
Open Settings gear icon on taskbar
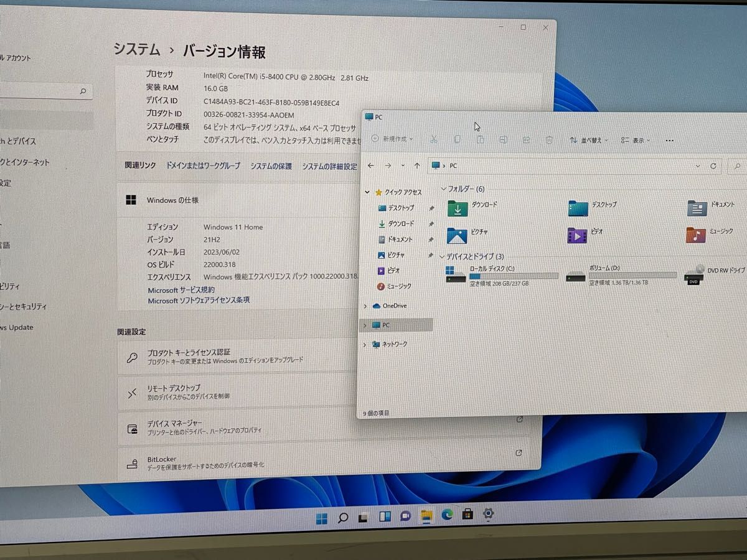(489, 513)
